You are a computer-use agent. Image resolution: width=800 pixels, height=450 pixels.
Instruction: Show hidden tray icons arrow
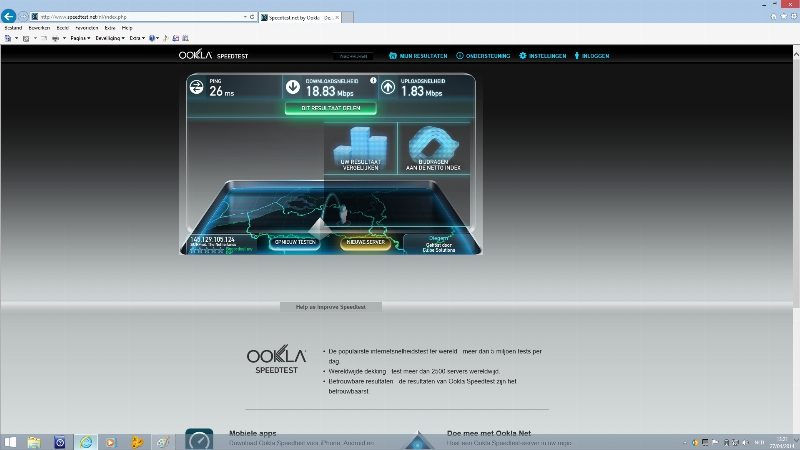(685, 442)
